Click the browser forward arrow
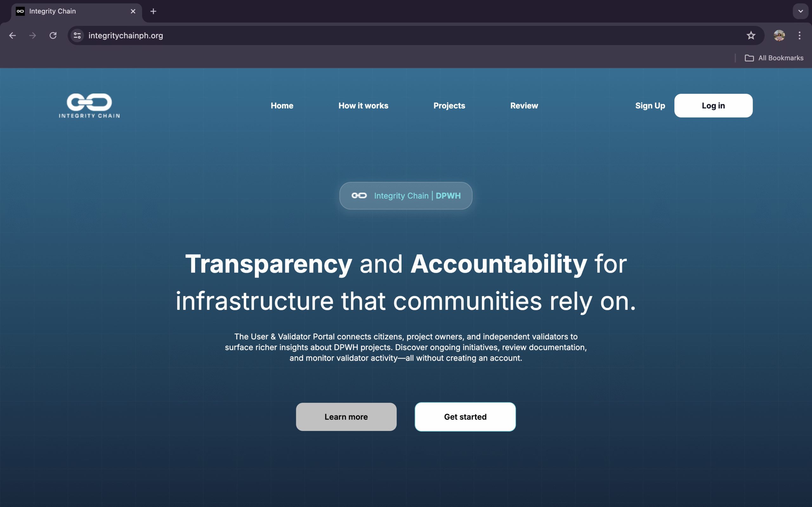812x507 pixels. 33,35
